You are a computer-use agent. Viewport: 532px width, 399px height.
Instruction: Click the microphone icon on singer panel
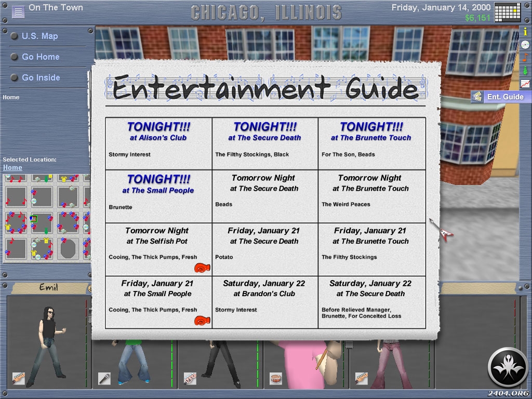pyautogui.click(x=104, y=379)
